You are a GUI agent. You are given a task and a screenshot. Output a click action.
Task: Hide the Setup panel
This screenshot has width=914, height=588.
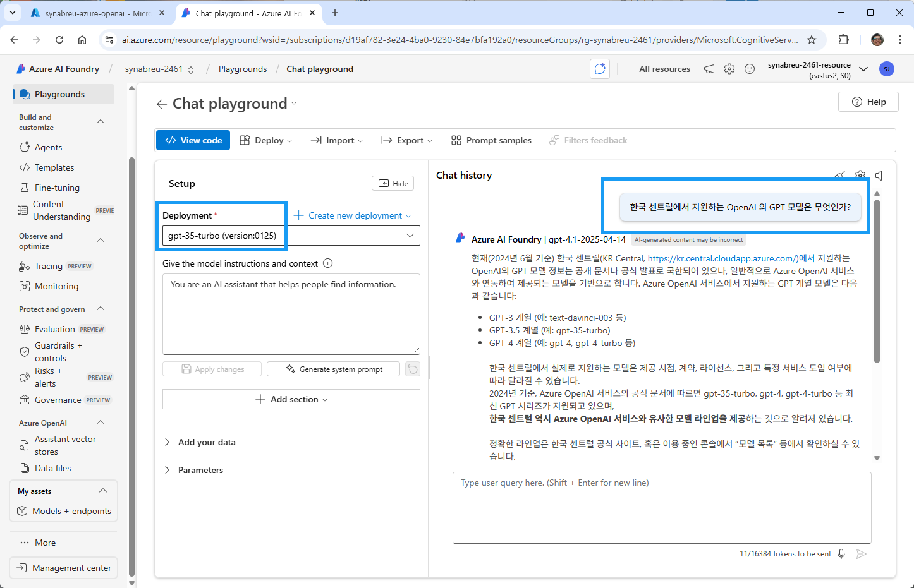tap(393, 183)
